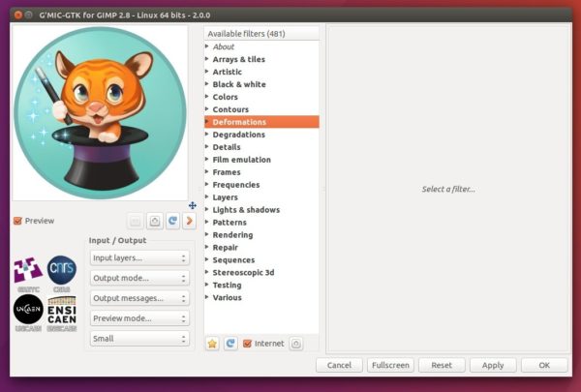Open the Preview mode dropdown
The image size is (581, 392).
pos(139,318)
